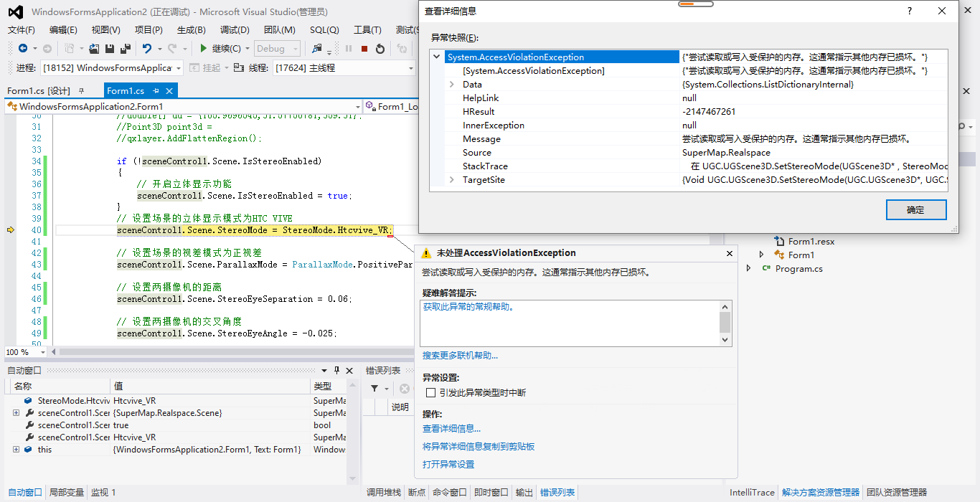Pin the 自动窗口 panel
This screenshot has width=980, height=502.
tap(336, 371)
